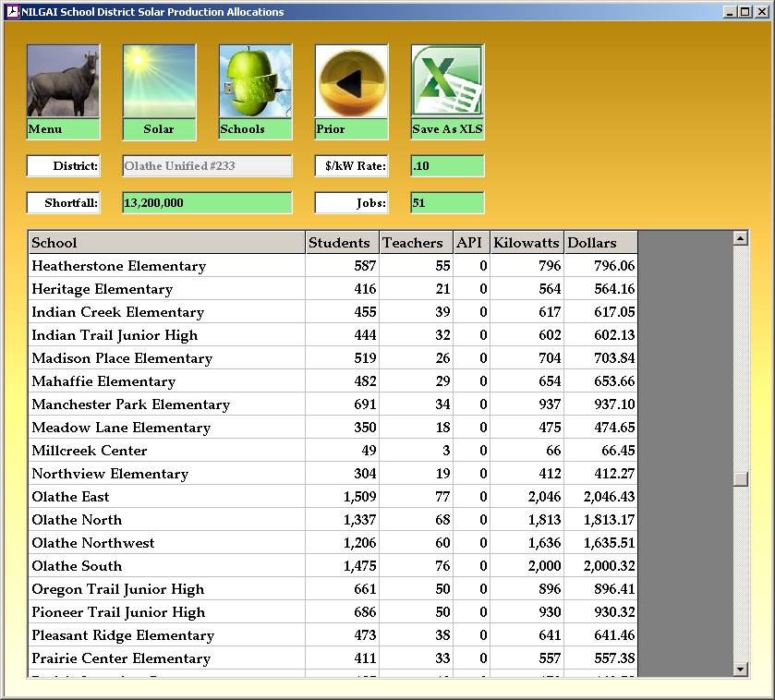Click the Nilgai antelope Menu icon
The image size is (775, 700).
click(x=63, y=82)
